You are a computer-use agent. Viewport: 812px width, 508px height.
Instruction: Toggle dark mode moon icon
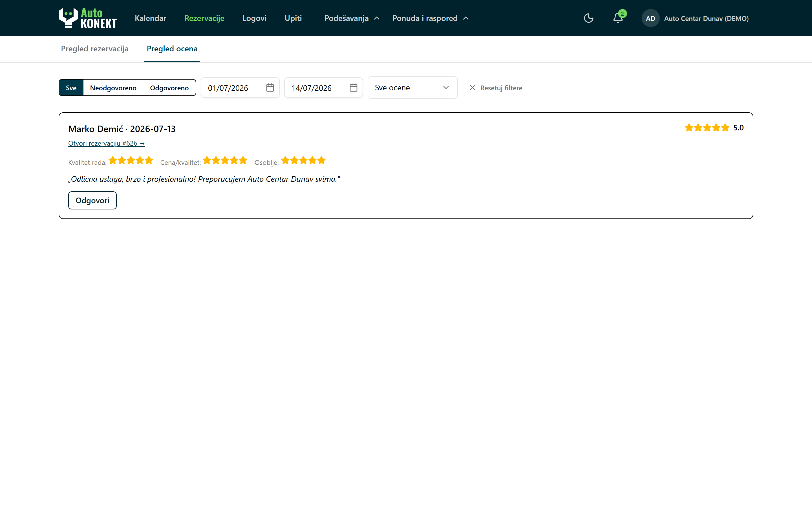pos(588,18)
